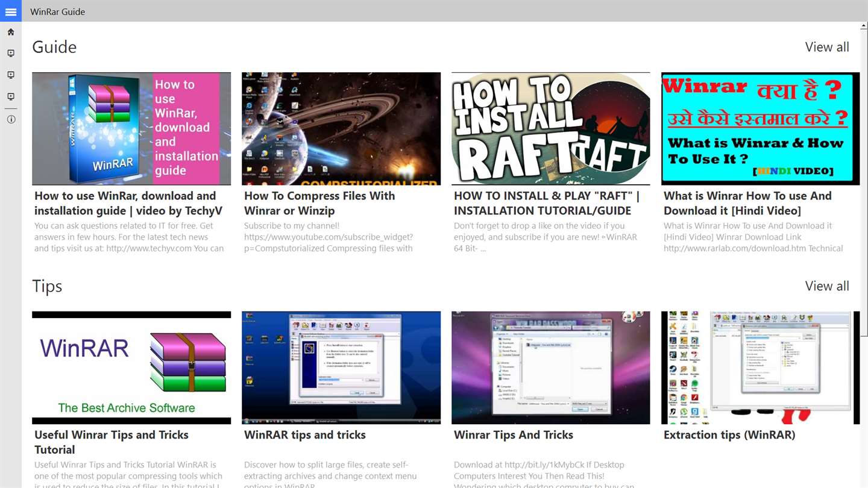Select title 'How To Compress Files With Winrar or Winzip'
Image resolution: width=868 pixels, height=488 pixels.
[x=319, y=203]
